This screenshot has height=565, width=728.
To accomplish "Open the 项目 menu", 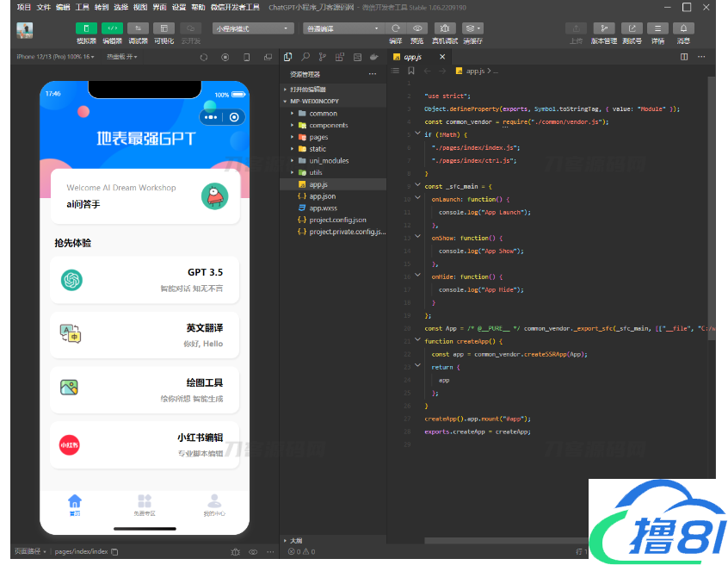I will pyautogui.click(x=24, y=8).
